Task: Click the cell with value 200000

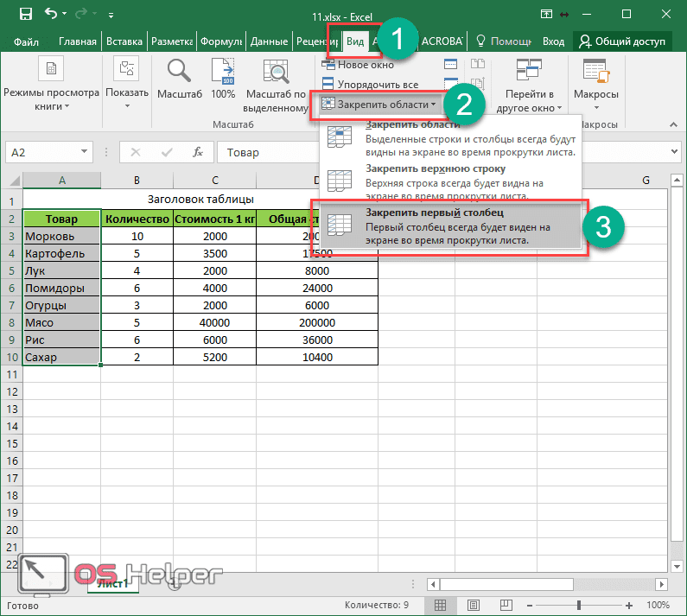Action: [317, 322]
